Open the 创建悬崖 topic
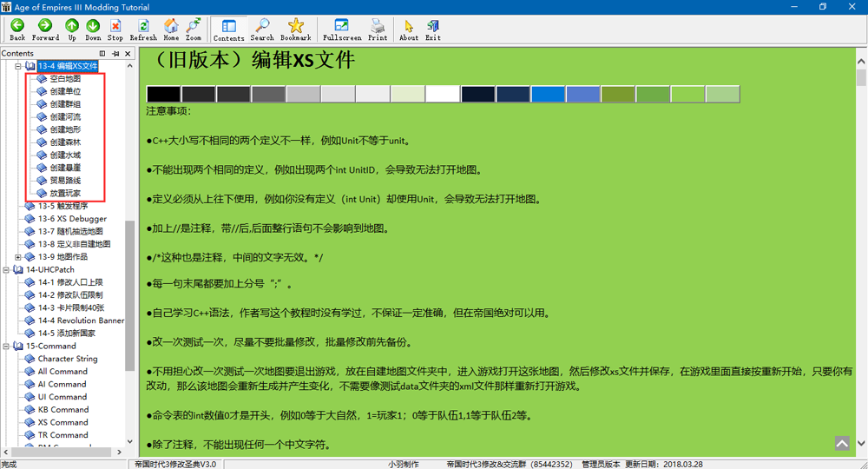 click(x=65, y=168)
